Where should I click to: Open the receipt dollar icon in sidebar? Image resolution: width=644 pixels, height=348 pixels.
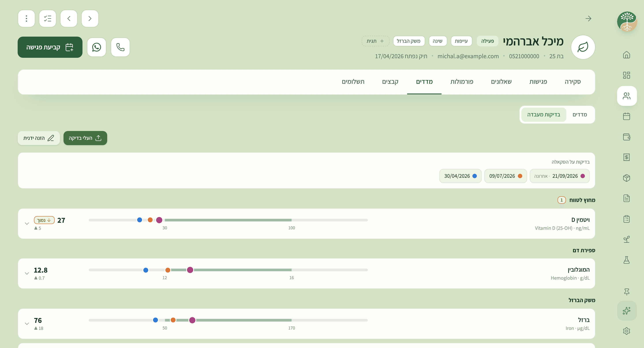[x=627, y=157]
